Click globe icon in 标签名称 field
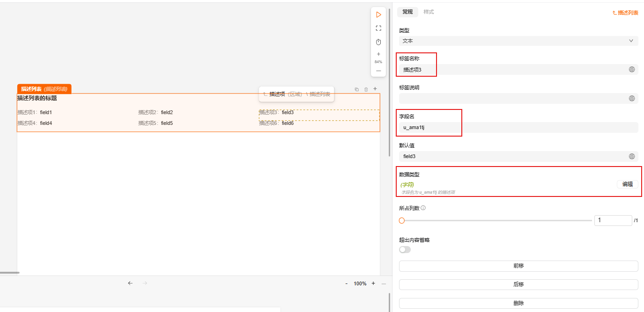Image resolution: width=644 pixels, height=312 pixels. [x=631, y=70]
